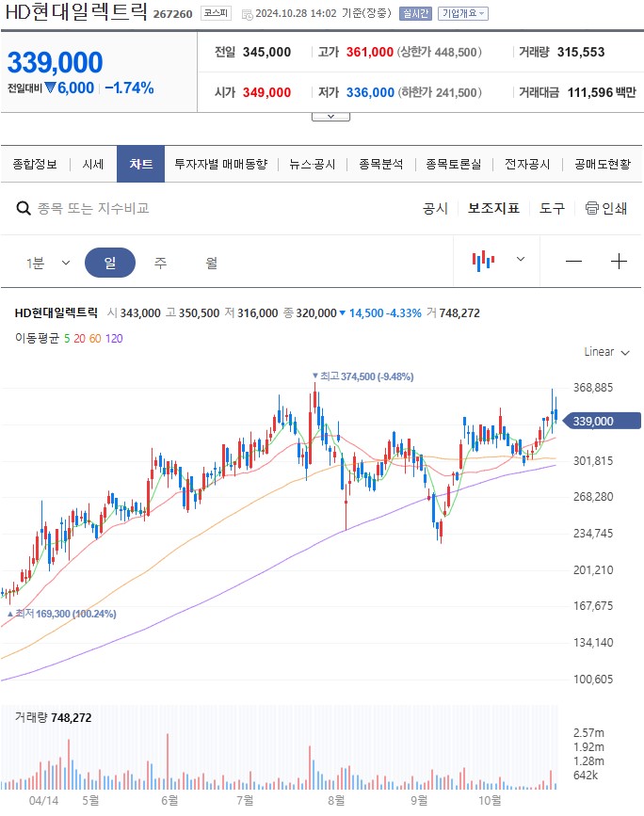Click the 368,885 price axis label
The image size is (644, 816).
[x=593, y=387]
